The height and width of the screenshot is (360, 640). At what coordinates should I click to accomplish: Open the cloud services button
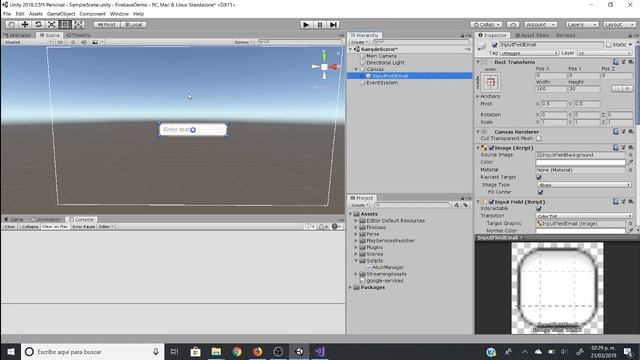click(x=513, y=24)
